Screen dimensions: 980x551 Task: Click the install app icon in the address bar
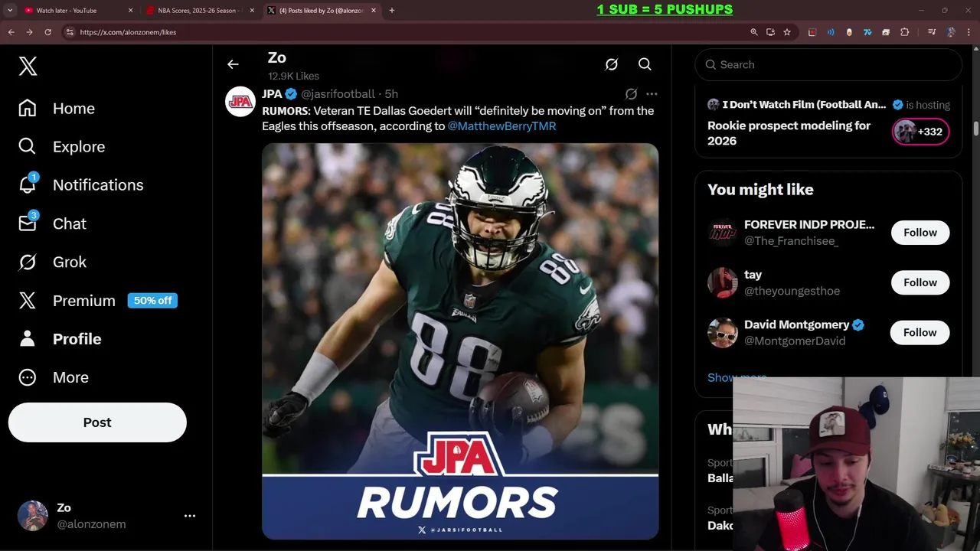pos(770,32)
